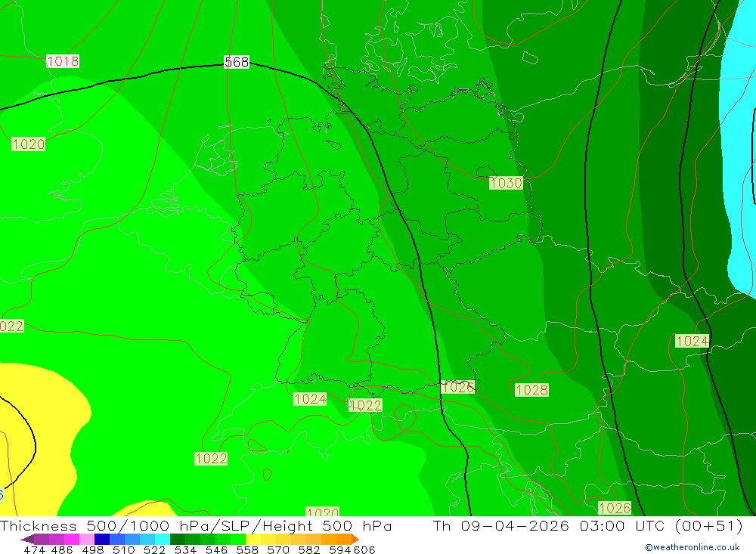Click the legend value 474
This screenshot has height=554, width=756.
(x=34, y=550)
